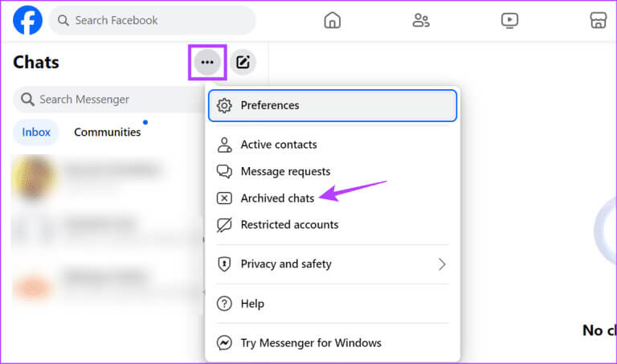Open the Friends icon in top bar
617x364 pixels.
point(421,20)
